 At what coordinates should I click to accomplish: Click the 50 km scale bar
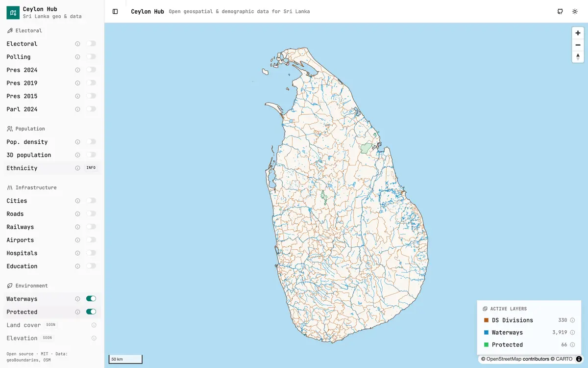pyautogui.click(x=125, y=359)
